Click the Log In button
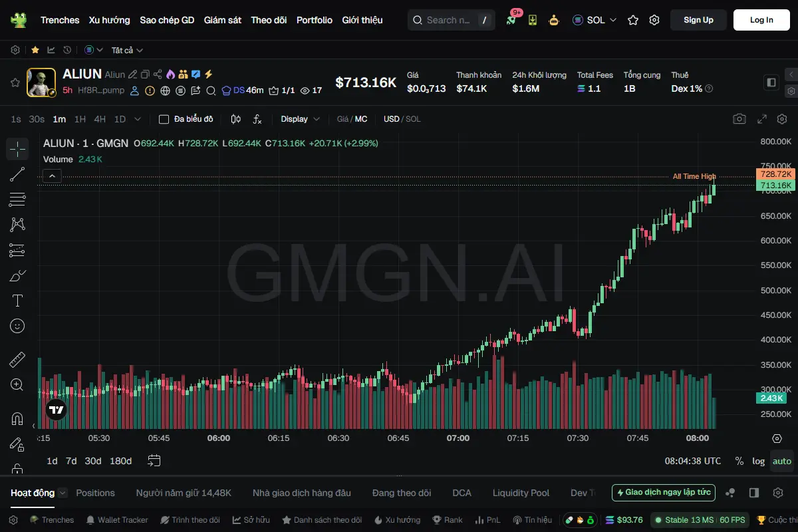This screenshot has width=798, height=532. click(x=761, y=20)
